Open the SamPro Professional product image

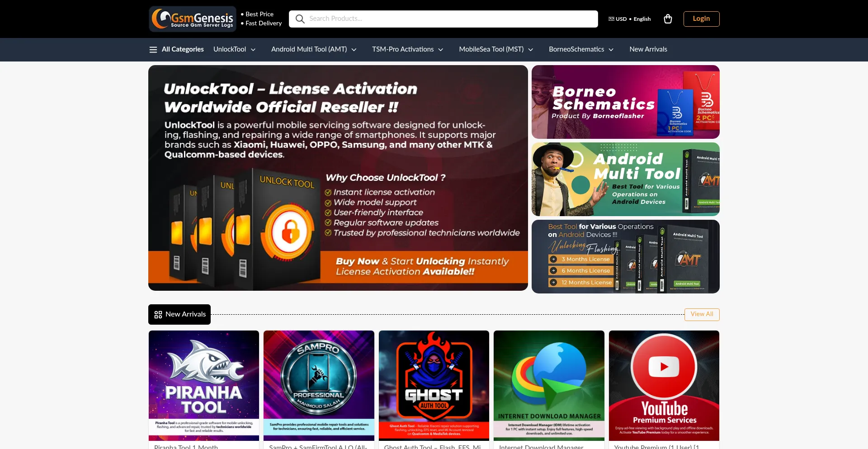coord(319,386)
